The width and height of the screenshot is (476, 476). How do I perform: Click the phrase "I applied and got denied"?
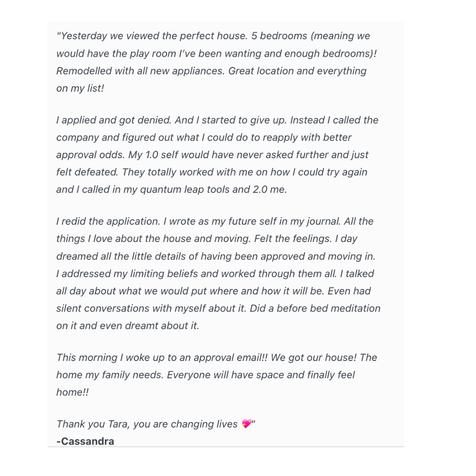coord(114,120)
